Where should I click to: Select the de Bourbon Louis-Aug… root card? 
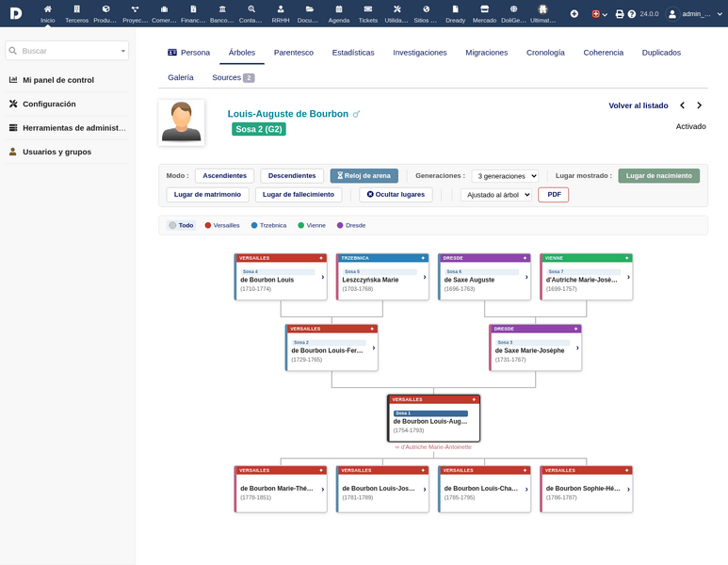pos(433,418)
